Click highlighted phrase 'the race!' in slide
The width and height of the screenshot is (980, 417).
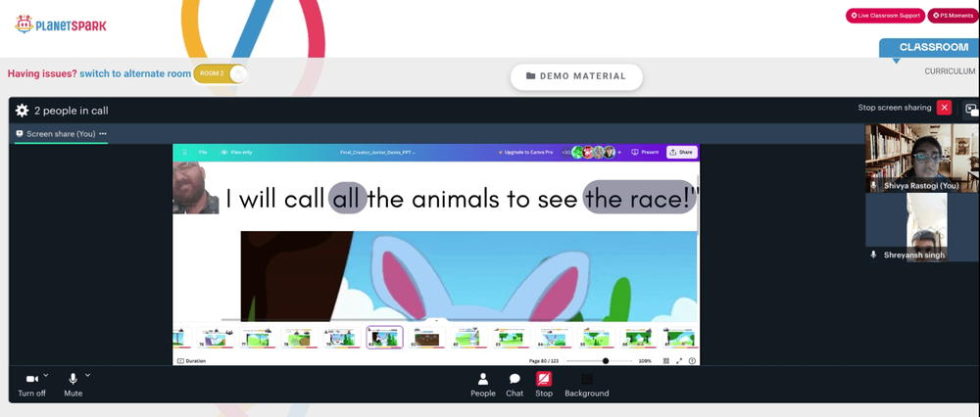coord(640,198)
